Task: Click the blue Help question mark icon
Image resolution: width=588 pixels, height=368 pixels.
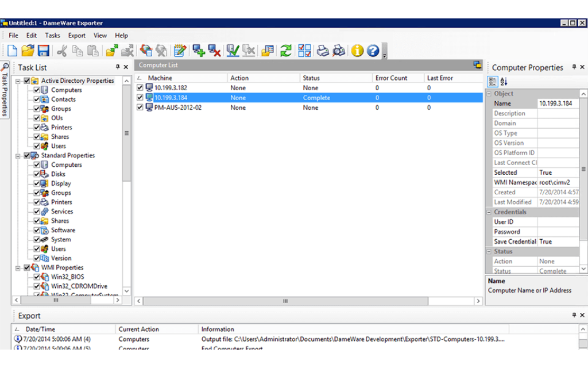Action: 373,51
